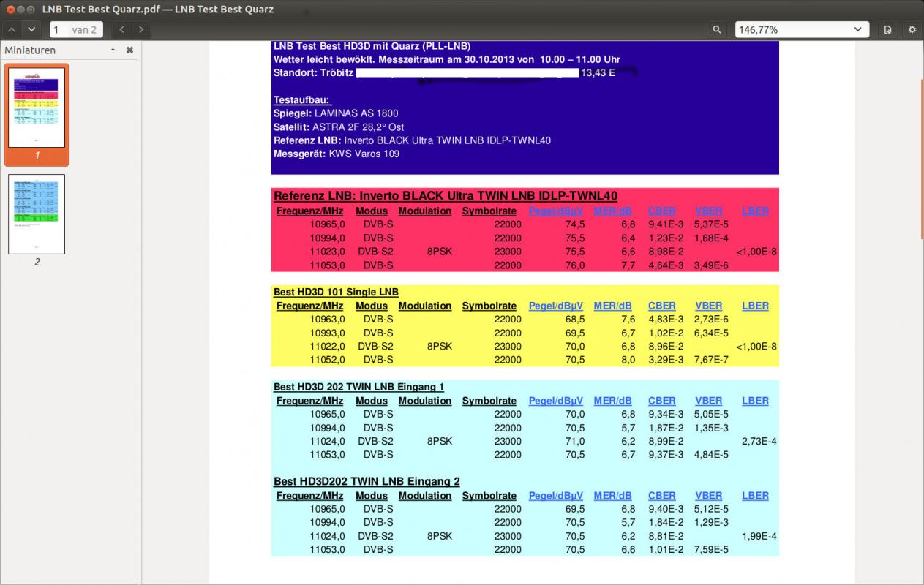Click the 11023,0 frequency in red table
Viewport: 924px width, 585px height.
[327, 252]
